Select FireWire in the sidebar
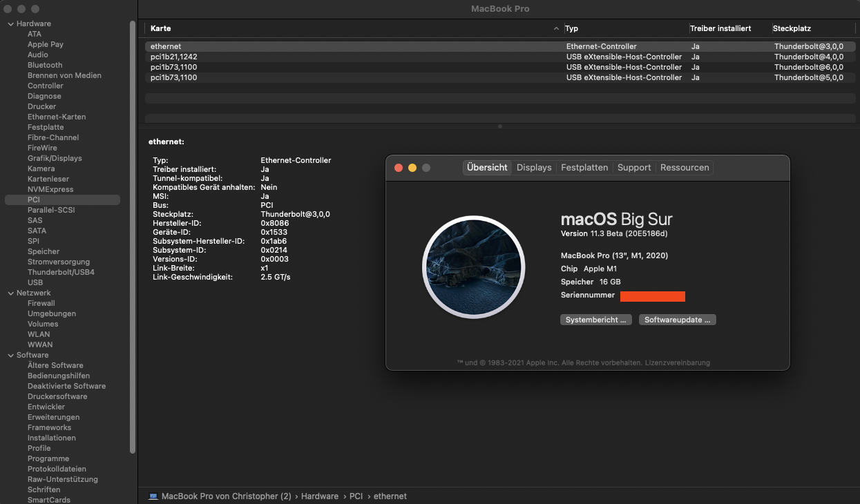Image resolution: width=860 pixels, height=504 pixels. pyautogui.click(x=42, y=148)
